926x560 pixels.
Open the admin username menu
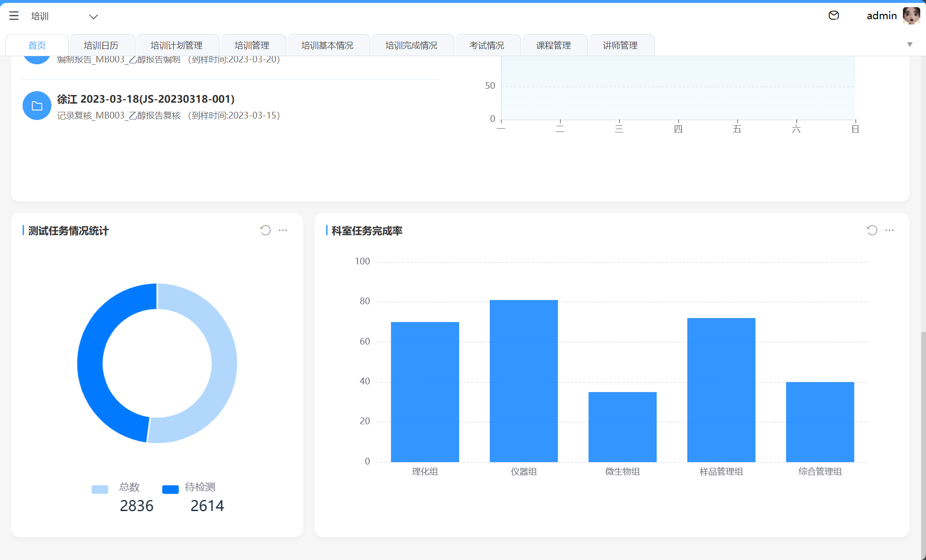click(881, 16)
